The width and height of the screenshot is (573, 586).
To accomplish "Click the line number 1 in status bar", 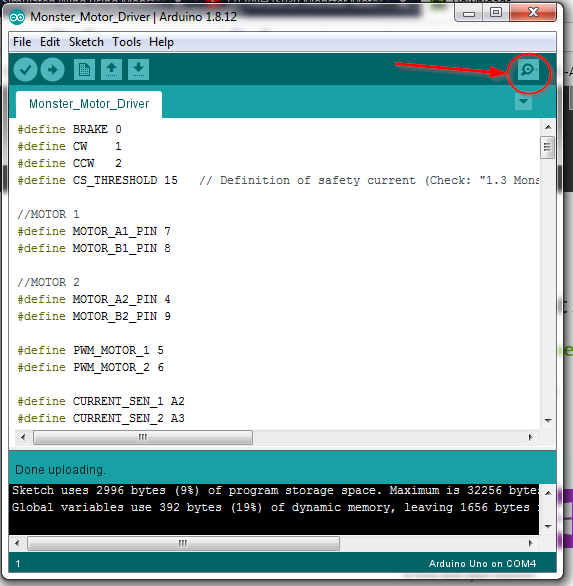I will click(18, 564).
